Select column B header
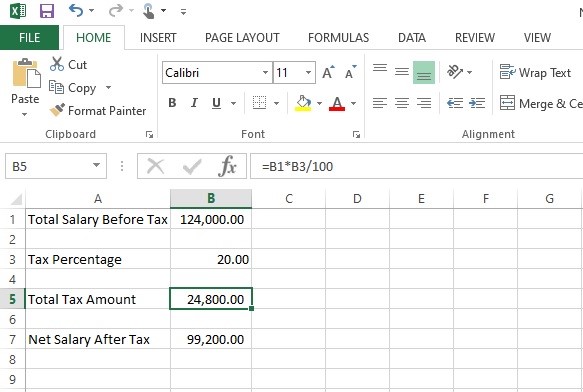 coord(211,198)
